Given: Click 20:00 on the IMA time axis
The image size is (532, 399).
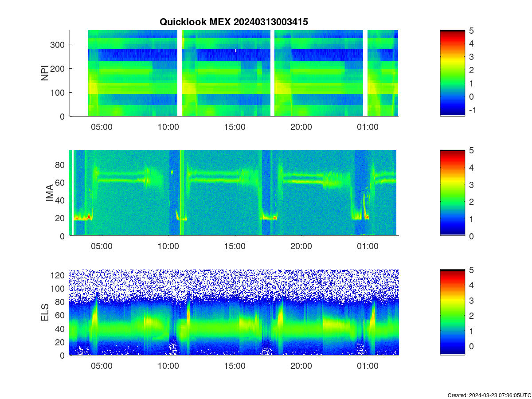Looking at the screenshot, I should (x=301, y=246).
